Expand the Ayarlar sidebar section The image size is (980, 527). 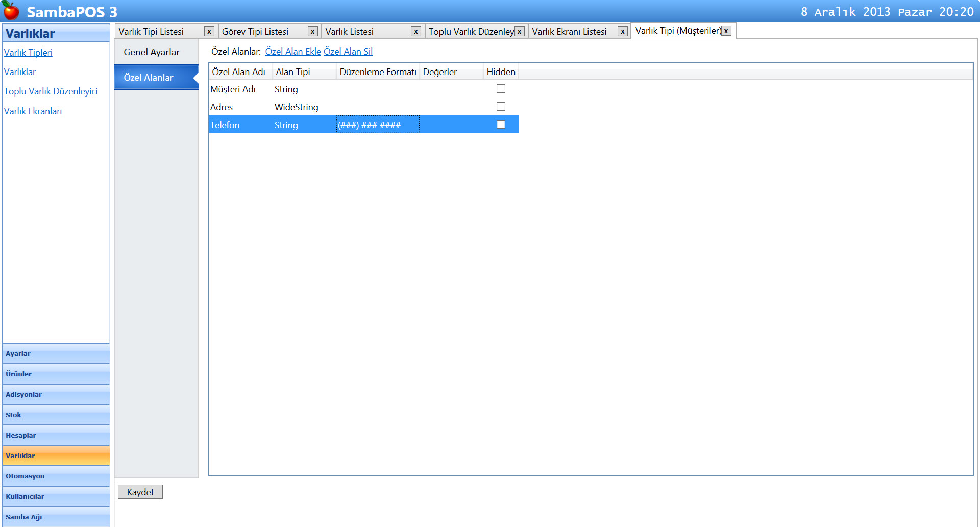(x=56, y=353)
